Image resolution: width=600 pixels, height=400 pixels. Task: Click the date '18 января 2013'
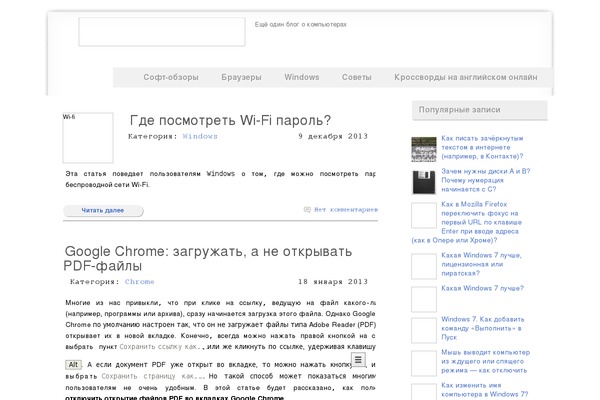tap(333, 282)
